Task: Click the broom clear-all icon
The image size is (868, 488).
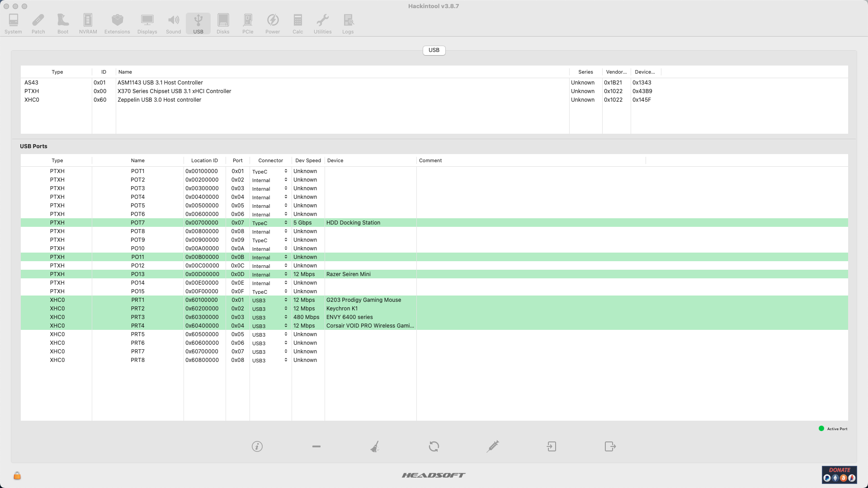Action: click(375, 446)
